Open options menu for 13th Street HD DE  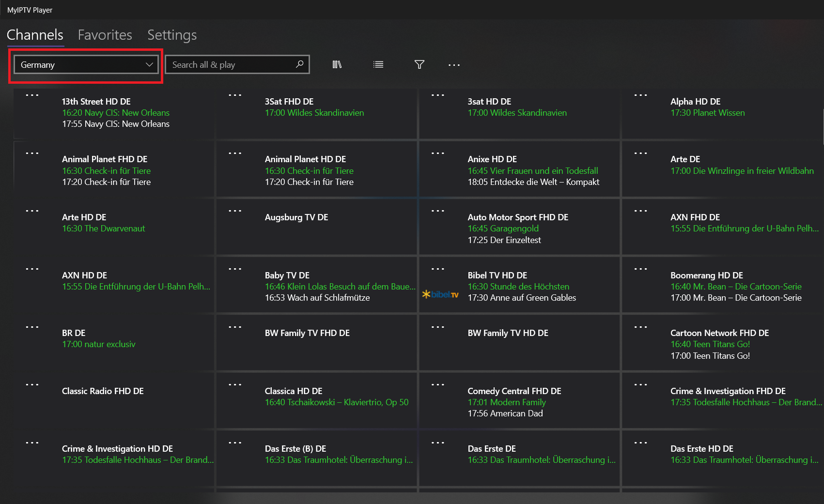coord(32,95)
